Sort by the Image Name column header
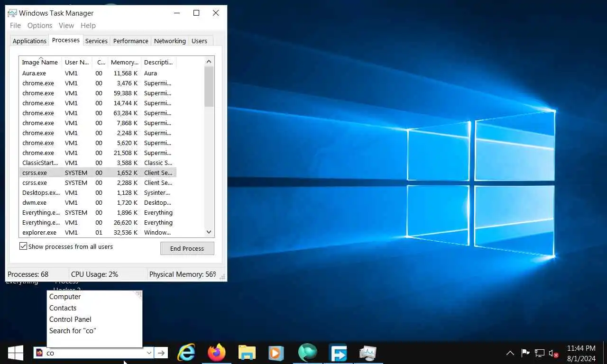The image size is (607, 364). [40, 62]
